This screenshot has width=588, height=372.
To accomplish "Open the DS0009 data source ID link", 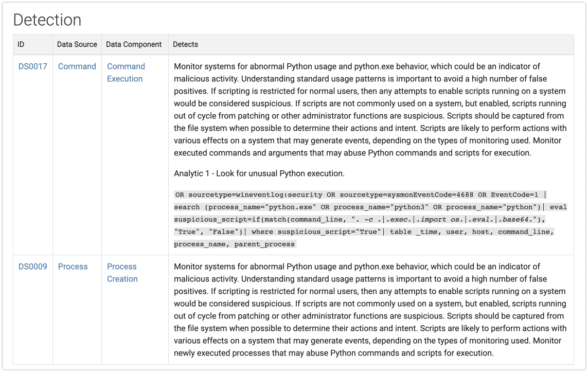I will pyautogui.click(x=32, y=267).
